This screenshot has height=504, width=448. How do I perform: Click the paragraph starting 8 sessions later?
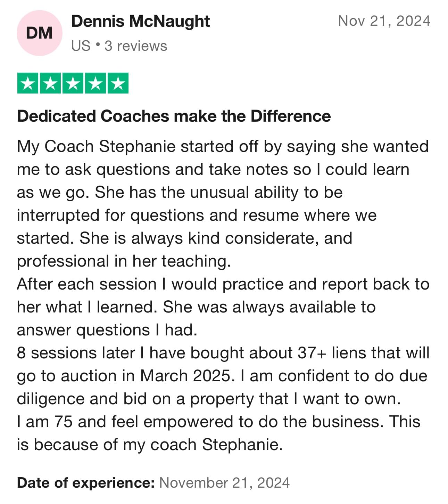pyautogui.click(x=222, y=376)
